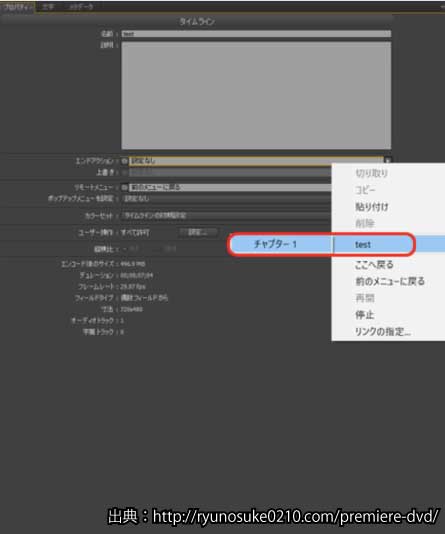Switch to the プロパティ tab

click(x=17, y=7)
